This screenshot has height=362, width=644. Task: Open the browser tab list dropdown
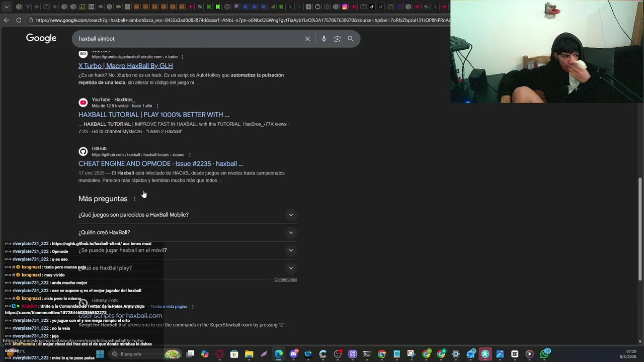click(x=7, y=7)
